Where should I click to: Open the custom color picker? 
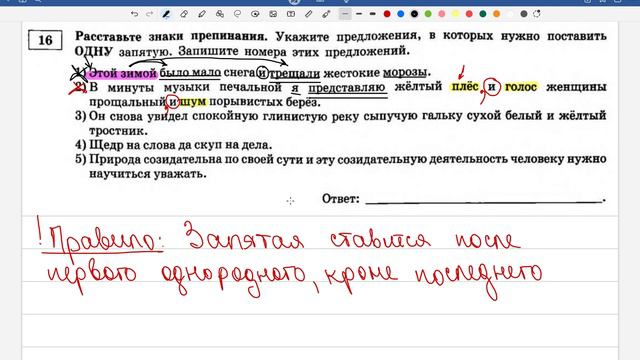pos(537,14)
